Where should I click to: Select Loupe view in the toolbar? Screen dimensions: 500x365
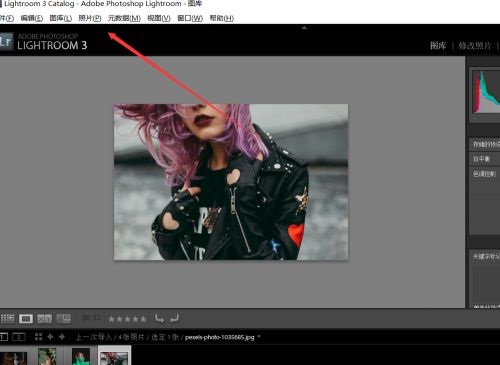[x=26, y=319]
